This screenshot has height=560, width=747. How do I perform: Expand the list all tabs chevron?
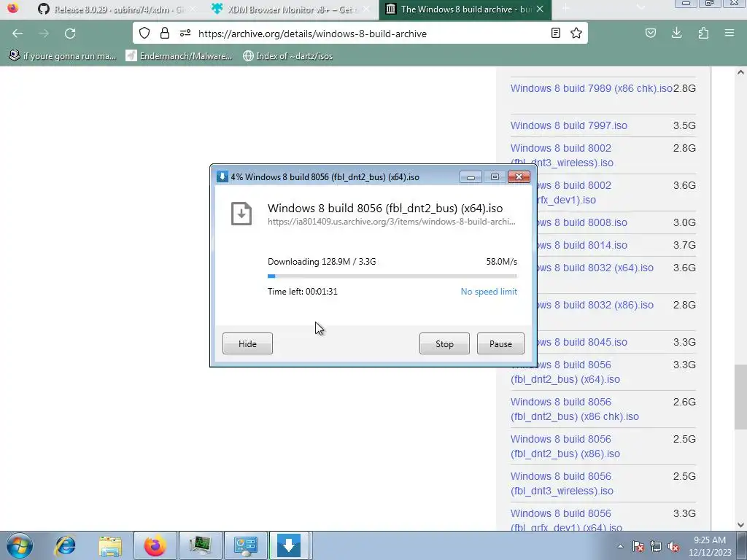[x=640, y=7]
